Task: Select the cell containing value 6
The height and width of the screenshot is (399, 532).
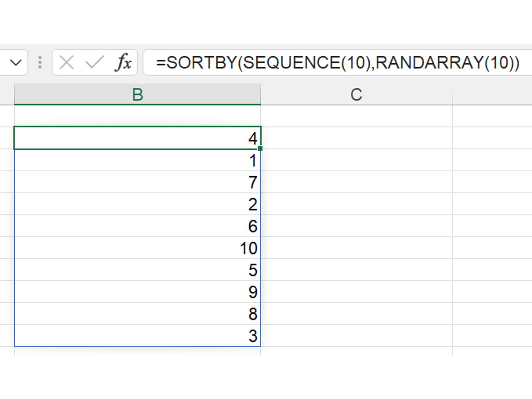Action: [x=137, y=226]
